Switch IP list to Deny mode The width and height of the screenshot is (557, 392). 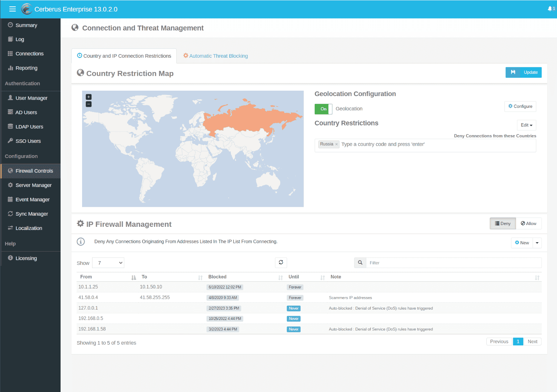(503, 224)
